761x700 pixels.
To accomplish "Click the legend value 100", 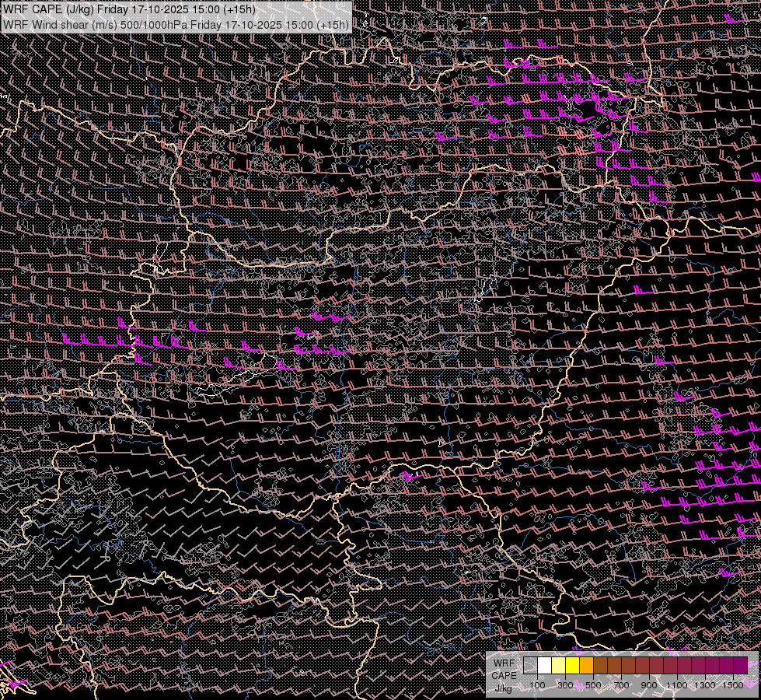I will click(537, 685).
